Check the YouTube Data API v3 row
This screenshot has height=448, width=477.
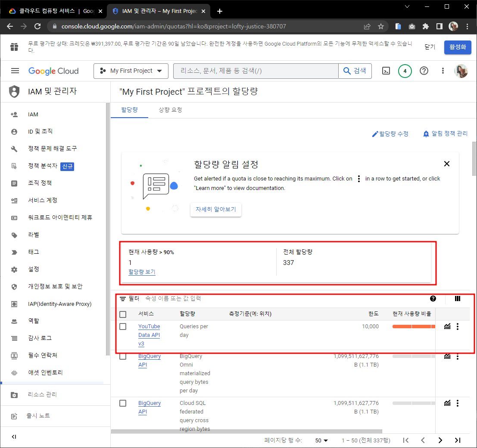[x=123, y=327]
